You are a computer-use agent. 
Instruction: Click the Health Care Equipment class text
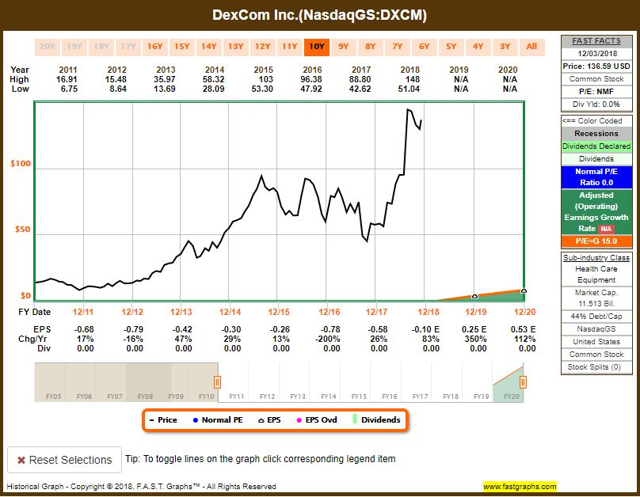coord(596,274)
